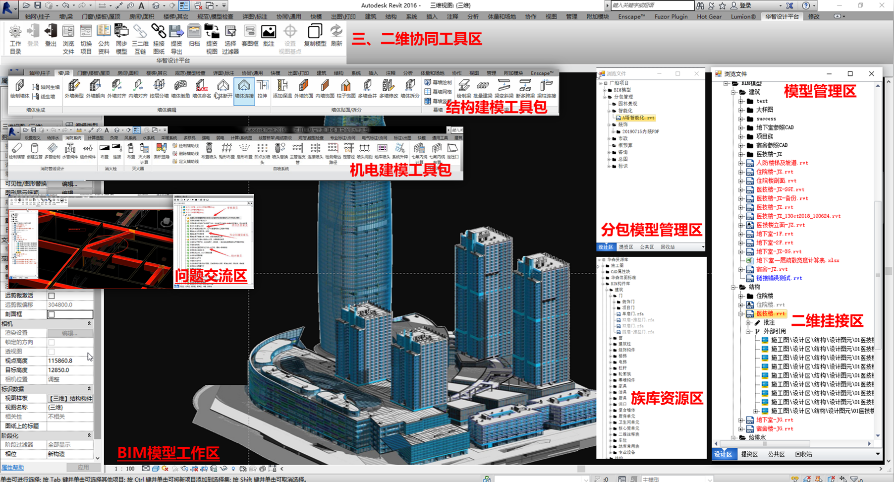Open the quick access toolbar customize dropdown
Image resolution: width=894 pixels, height=482 pixels.
point(224,6)
